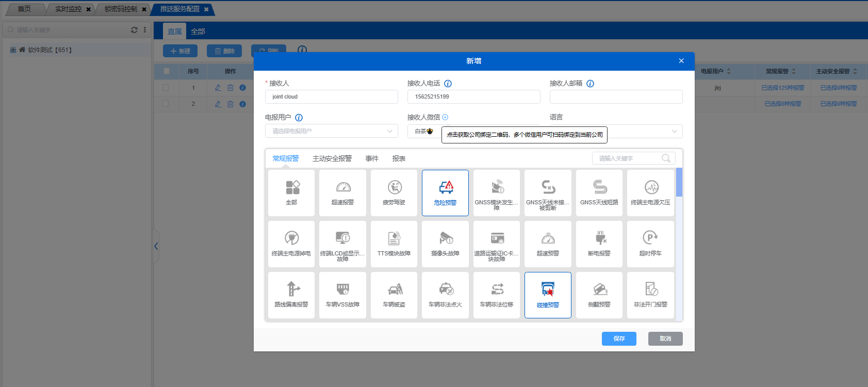This screenshot has height=387, width=868.
Task: Open the 电报用户 dropdown
Action: pyautogui.click(x=332, y=131)
